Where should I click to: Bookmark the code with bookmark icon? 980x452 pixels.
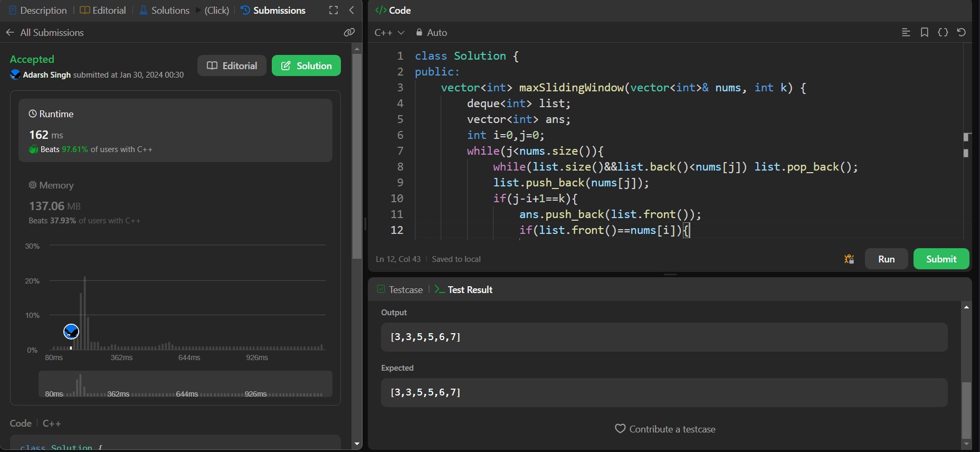(x=924, y=32)
